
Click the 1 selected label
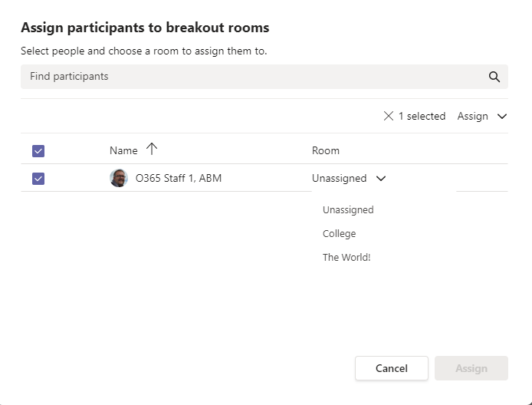coord(422,117)
